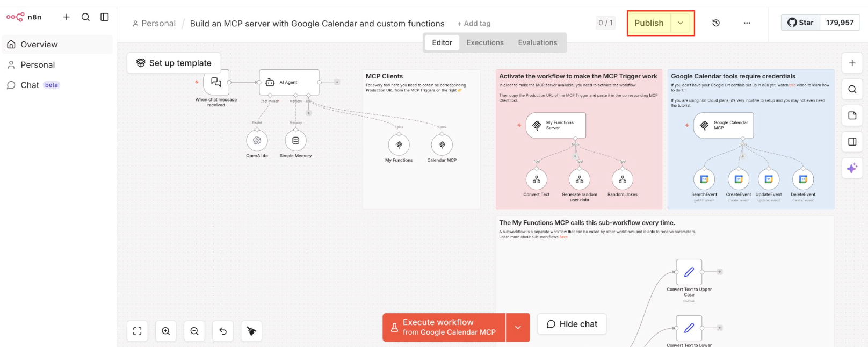Click the plus output after AI Agent
The image size is (868, 347).
coord(337,82)
